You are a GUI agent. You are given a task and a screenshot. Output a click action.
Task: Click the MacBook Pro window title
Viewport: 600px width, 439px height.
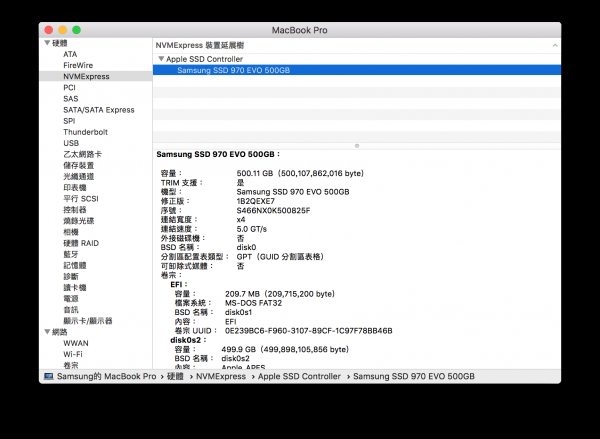300,30
